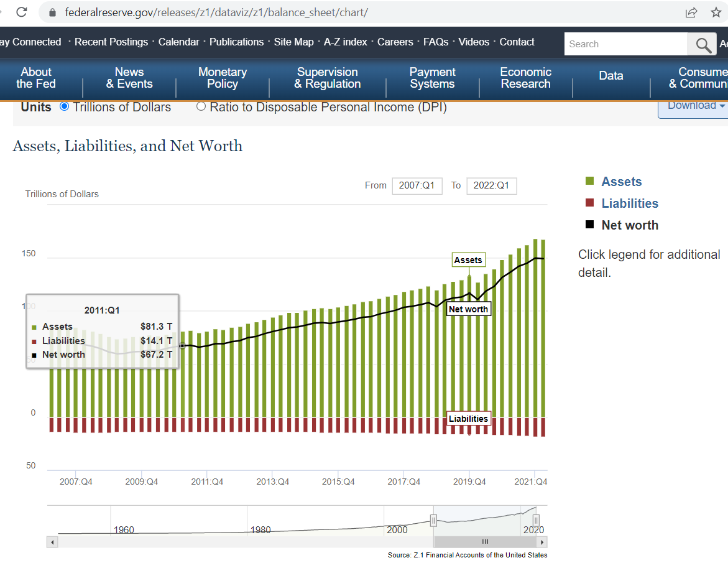The height and width of the screenshot is (568, 728).
Task: Select Trillions of Dollars radio button
Action: pyautogui.click(x=64, y=106)
